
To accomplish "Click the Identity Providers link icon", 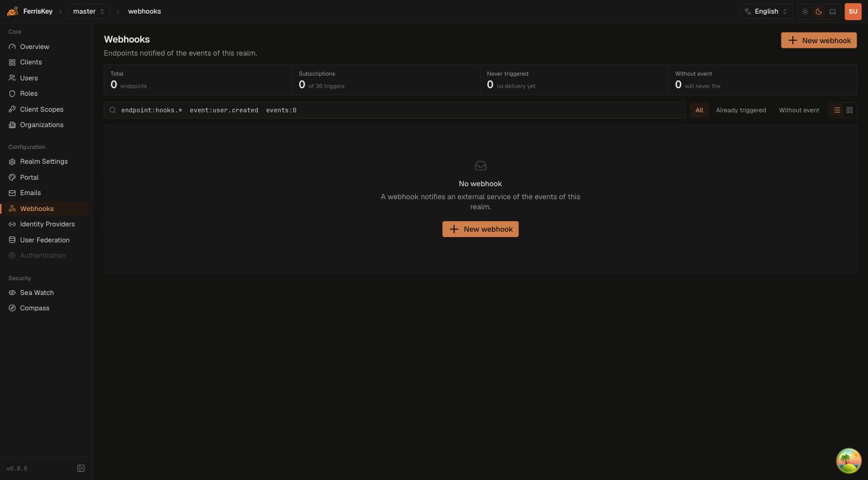I will tap(12, 224).
